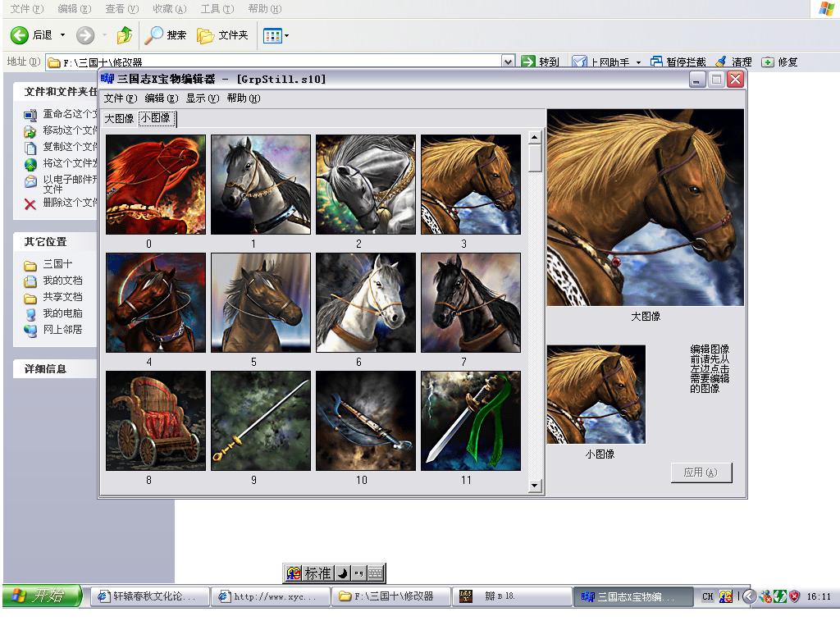
Task: Click the 暂停拦截 icon in toolbar
Action: click(x=656, y=62)
